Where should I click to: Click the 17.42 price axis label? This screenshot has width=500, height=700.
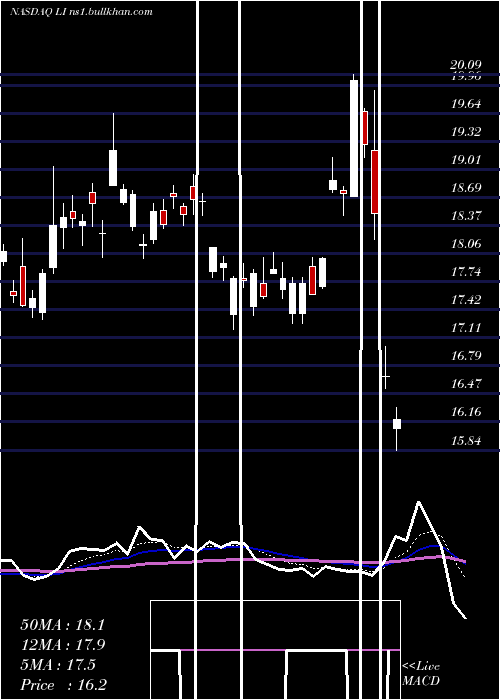(x=466, y=300)
